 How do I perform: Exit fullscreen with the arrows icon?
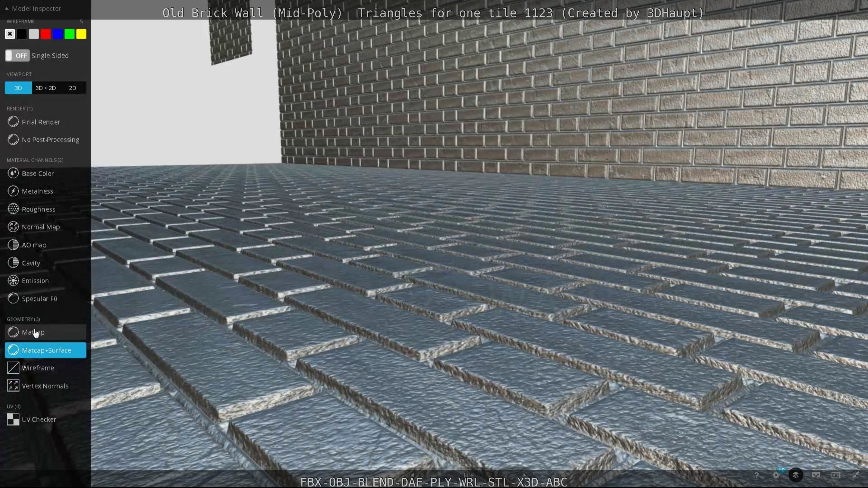click(x=856, y=475)
